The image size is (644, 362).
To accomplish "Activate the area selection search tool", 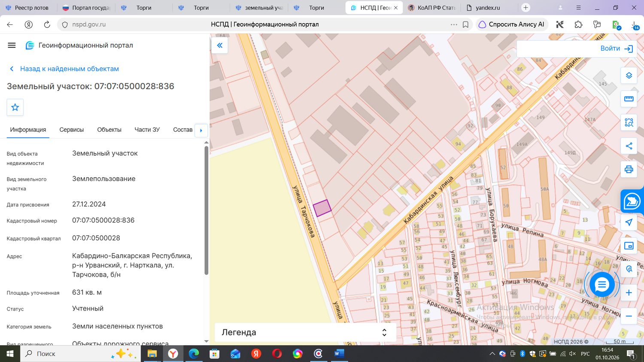I will tap(629, 123).
